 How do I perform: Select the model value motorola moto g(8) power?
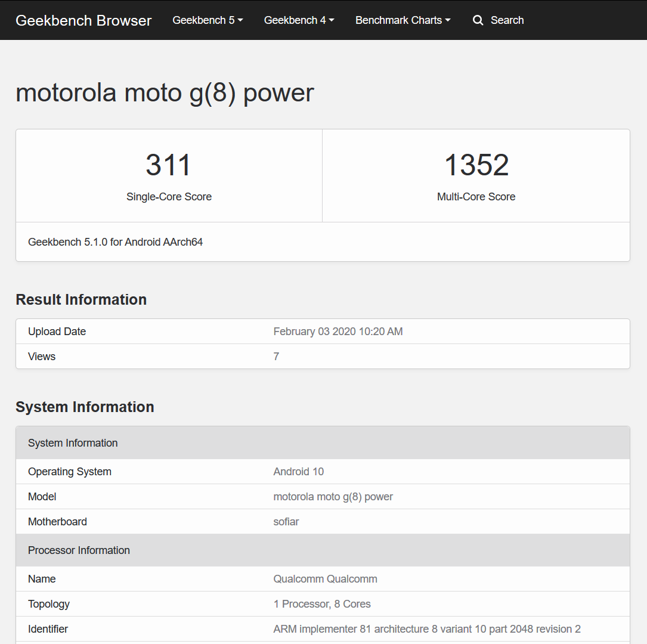pos(333,497)
